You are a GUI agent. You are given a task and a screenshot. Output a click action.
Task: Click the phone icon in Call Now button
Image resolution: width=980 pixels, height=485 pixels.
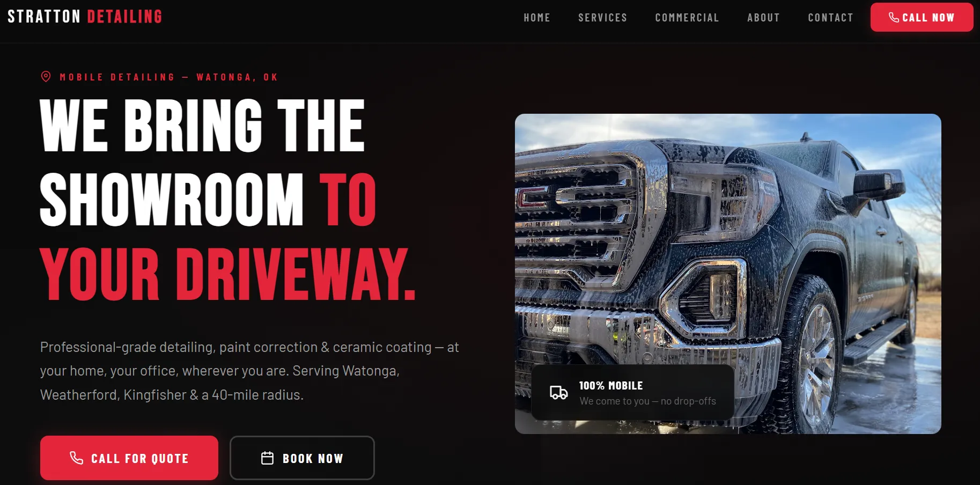[x=894, y=17]
